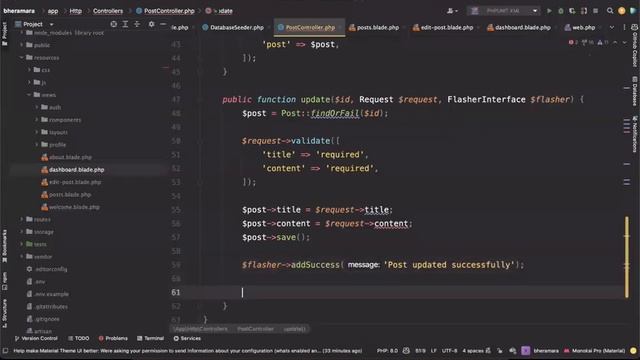This screenshot has height=360, width=640.
Task: Expand the vendor folder
Action: click(22, 256)
